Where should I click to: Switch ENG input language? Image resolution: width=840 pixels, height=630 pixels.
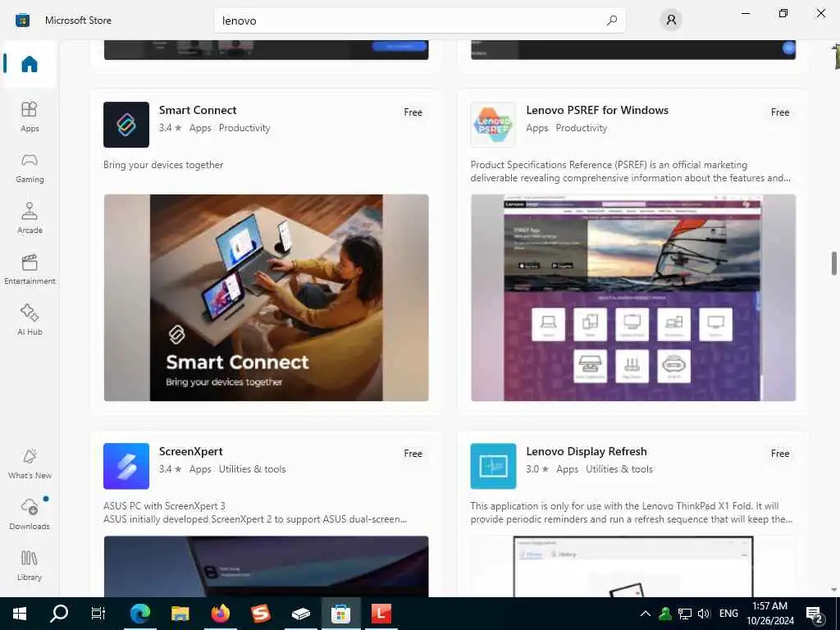click(x=728, y=614)
